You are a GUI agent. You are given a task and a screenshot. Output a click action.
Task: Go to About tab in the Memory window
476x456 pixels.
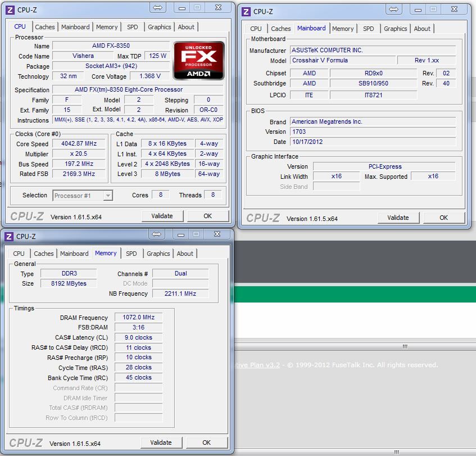point(185,254)
